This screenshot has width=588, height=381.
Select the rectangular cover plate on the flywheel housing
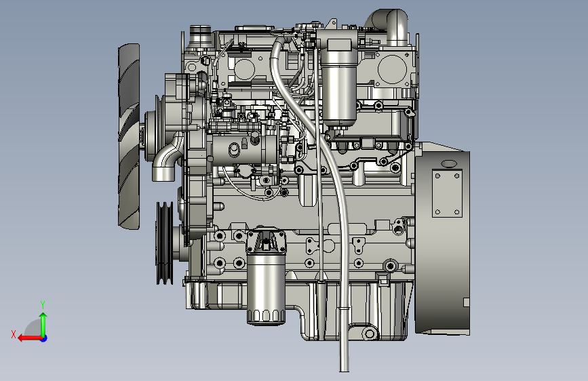click(448, 193)
